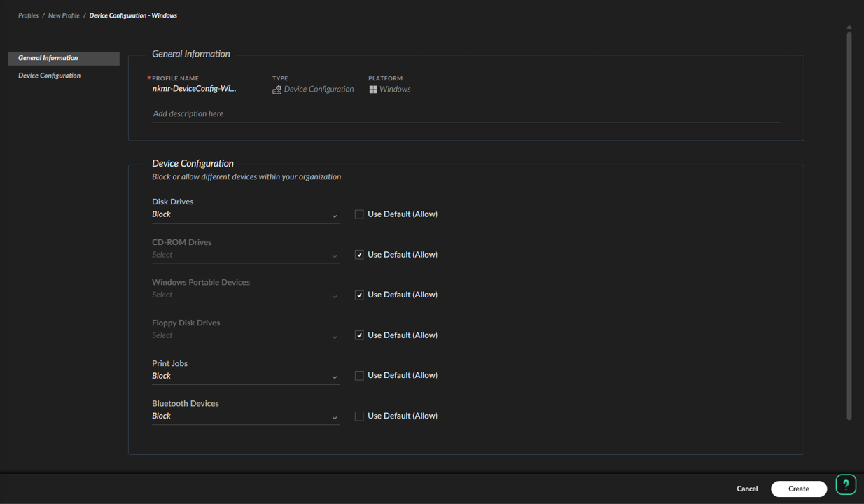Check Use Default for Bluetooth Devices
Viewport: 864px width, 504px height.
point(359,416)
